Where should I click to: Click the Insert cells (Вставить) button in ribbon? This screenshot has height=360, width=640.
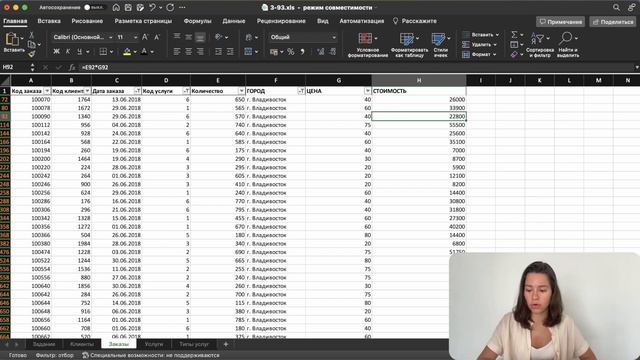click(480, 35)
